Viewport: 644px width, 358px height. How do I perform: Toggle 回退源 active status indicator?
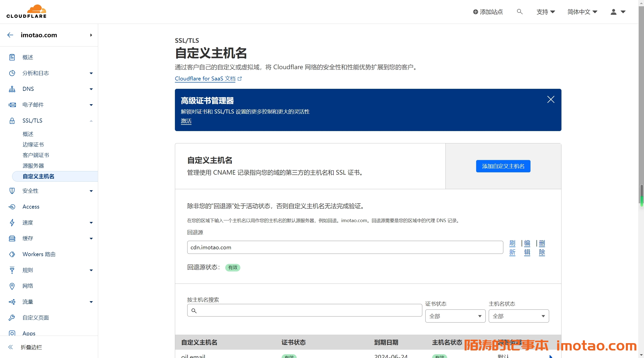pos(233,267)
